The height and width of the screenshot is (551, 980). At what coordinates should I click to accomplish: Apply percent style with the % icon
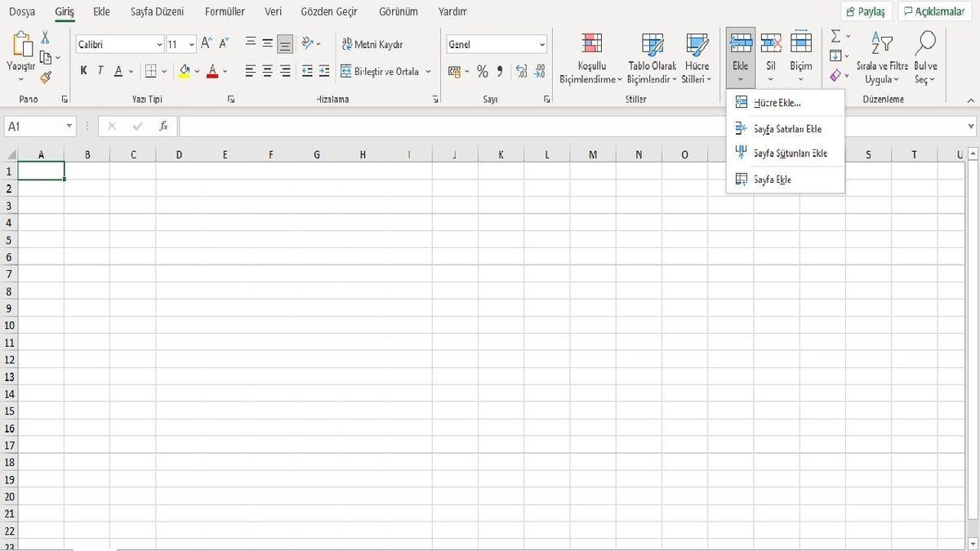point(482,72)
